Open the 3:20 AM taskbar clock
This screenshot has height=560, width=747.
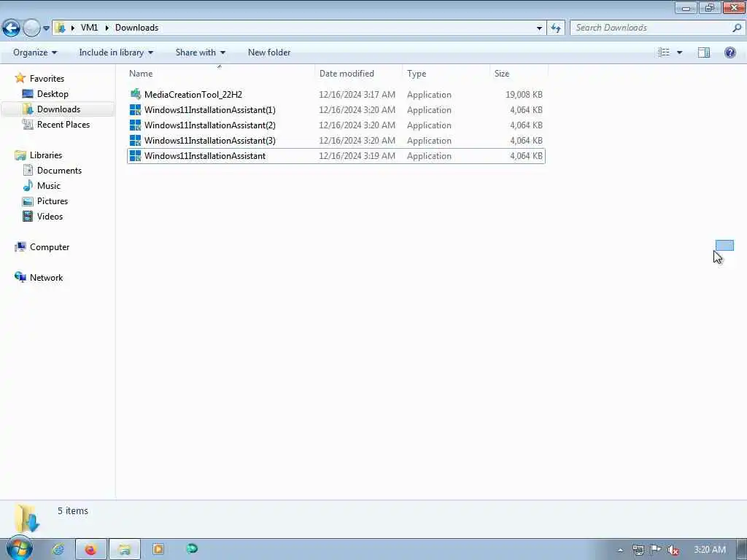pos(709,550)
